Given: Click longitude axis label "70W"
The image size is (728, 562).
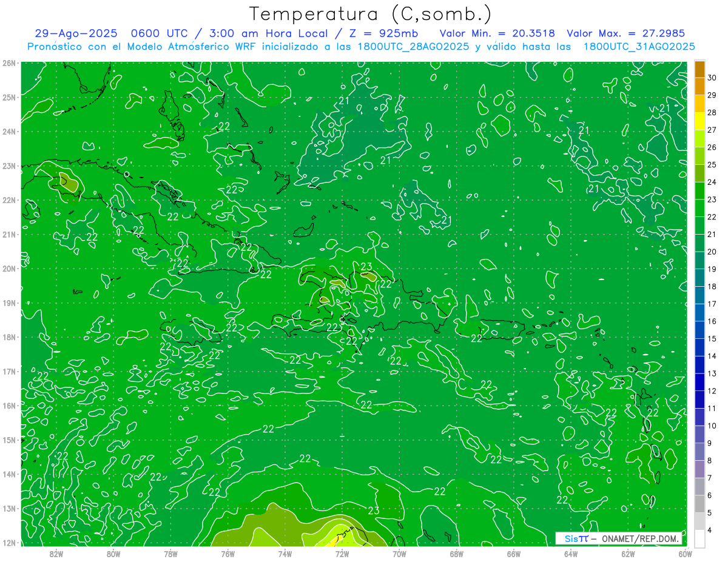Looking at the screenshot, I should 399,554.
